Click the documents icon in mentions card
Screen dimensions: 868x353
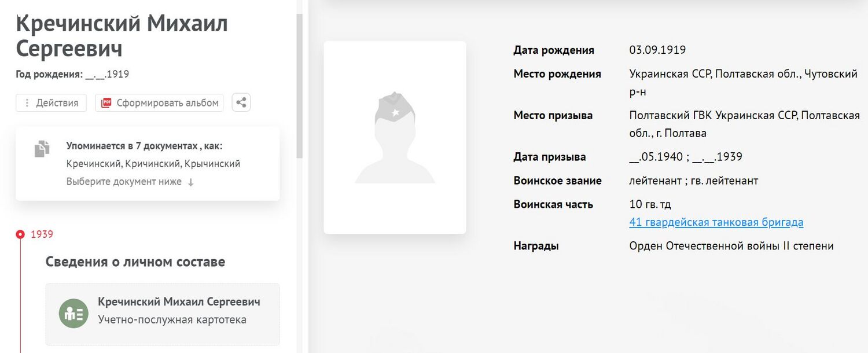tap(42, 149)
